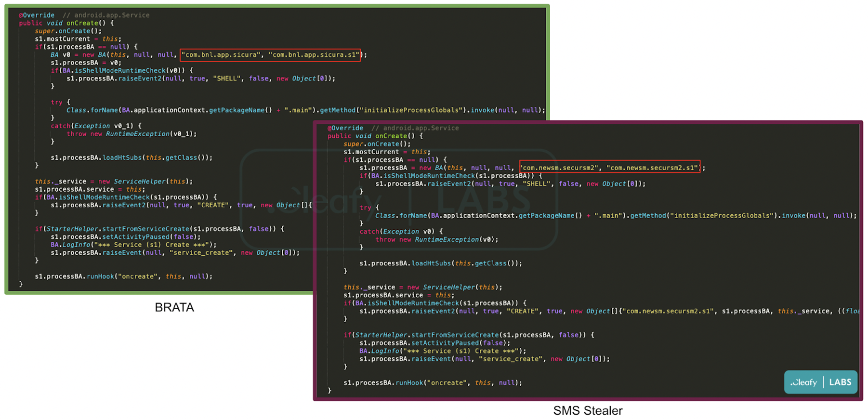Viewport: 868px width, 419px height.
Task: Click @Override annotation in BRATA panel
Action: (x=37, y=15)
